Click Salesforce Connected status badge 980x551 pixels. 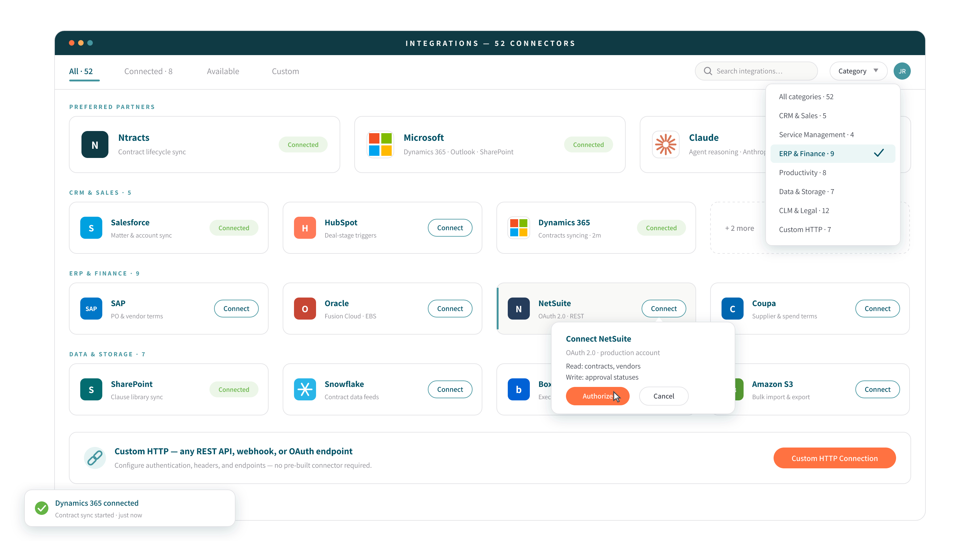pos(234,228)
